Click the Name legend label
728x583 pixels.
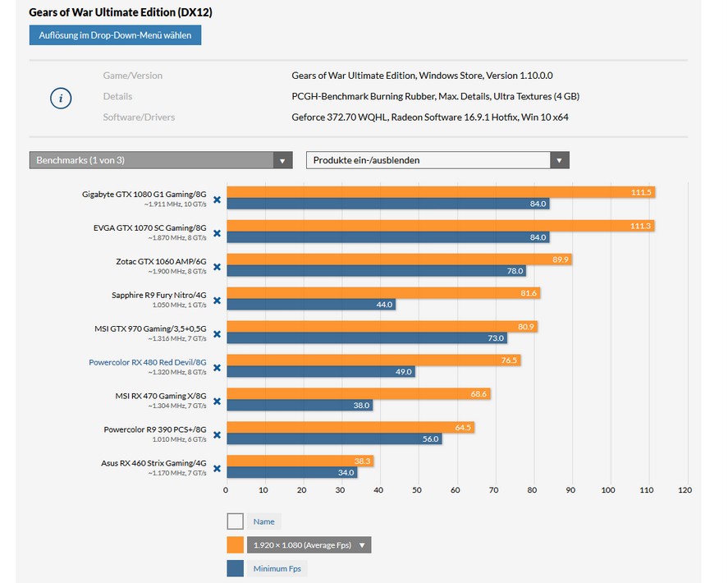click(x=263, y=521)
